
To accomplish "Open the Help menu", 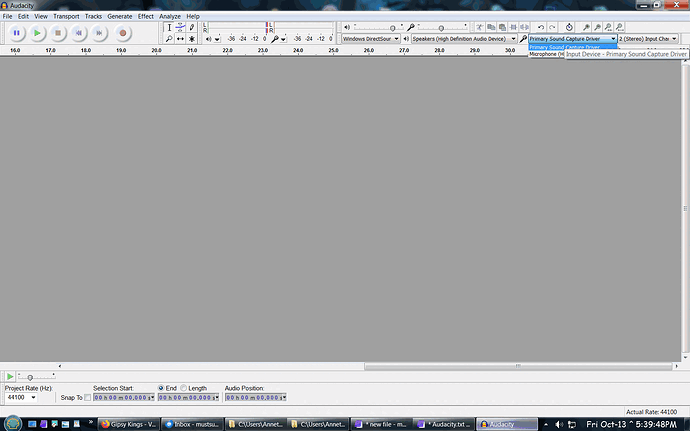I will point(193,16).
